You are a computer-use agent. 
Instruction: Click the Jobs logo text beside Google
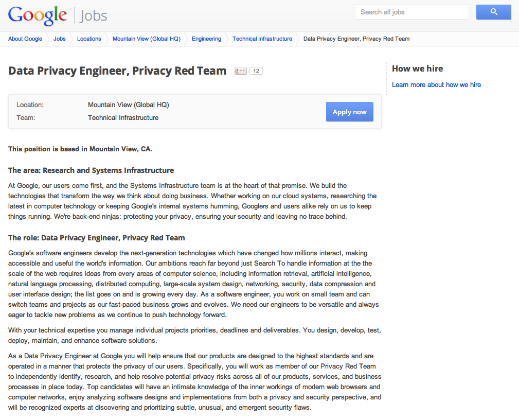click(93, 15)
